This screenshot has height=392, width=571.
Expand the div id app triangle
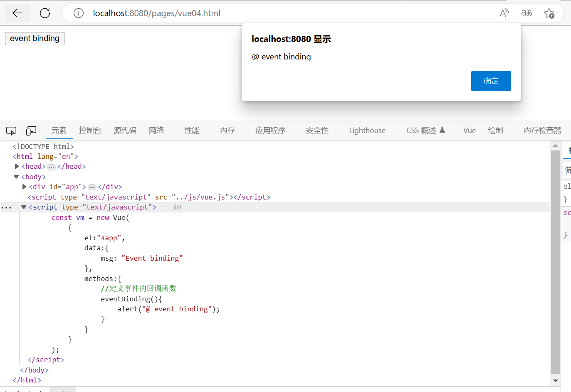24,187
